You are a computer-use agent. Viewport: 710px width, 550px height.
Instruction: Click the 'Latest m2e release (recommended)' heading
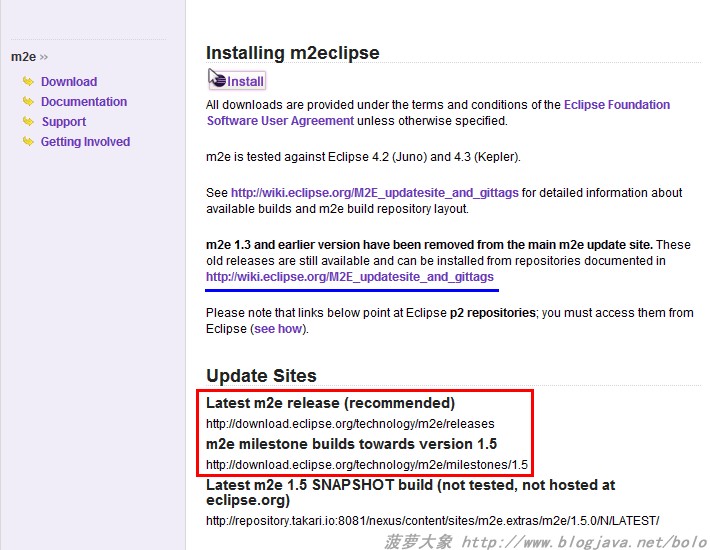coord(331,403)
